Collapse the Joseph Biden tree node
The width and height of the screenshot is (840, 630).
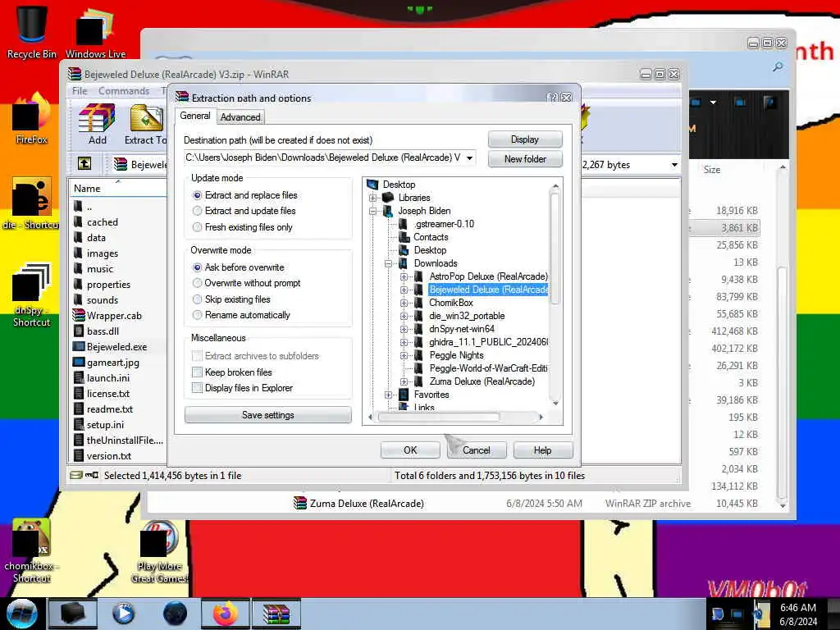pos(373,211)
